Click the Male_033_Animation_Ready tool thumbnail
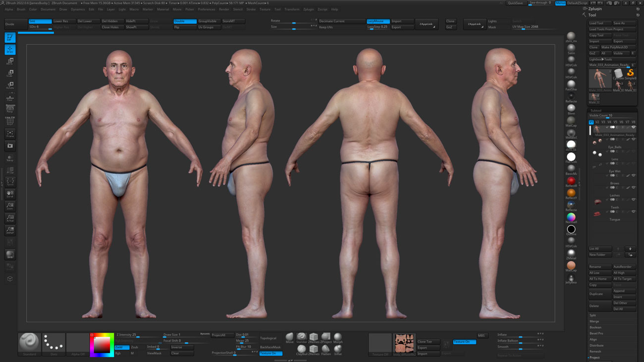Screen dimensions: 644x362 point(600,79)
